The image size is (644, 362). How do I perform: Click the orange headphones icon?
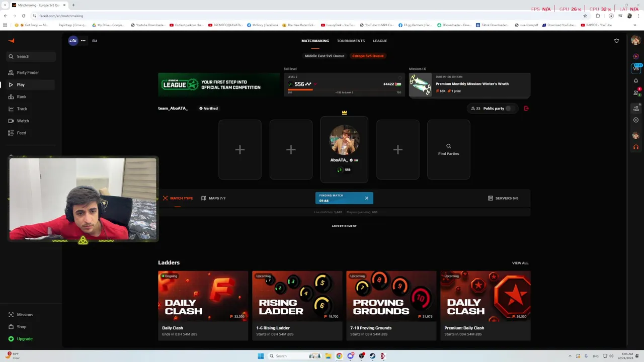click(x=636, y=147)
